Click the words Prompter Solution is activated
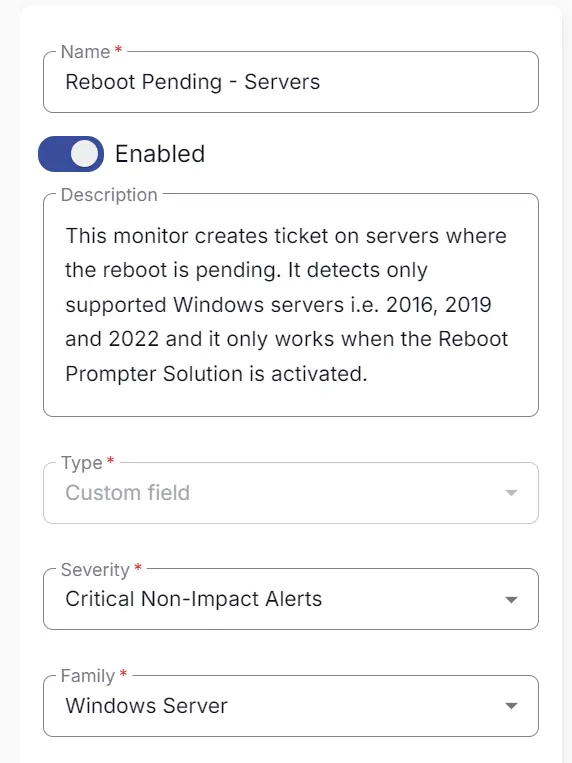This screenshot has height=763, width=572. [x=216, y=374]
